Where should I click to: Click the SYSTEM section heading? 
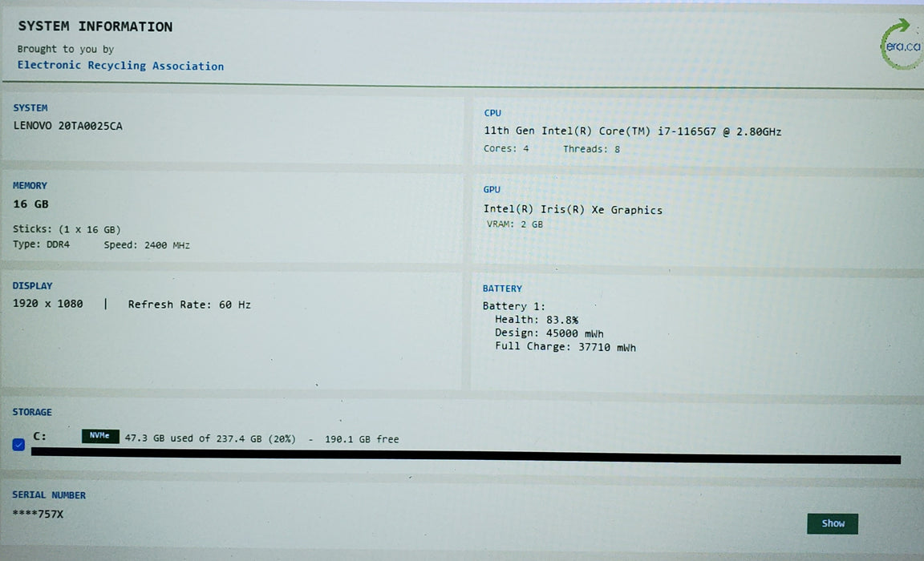click(30, 107)
